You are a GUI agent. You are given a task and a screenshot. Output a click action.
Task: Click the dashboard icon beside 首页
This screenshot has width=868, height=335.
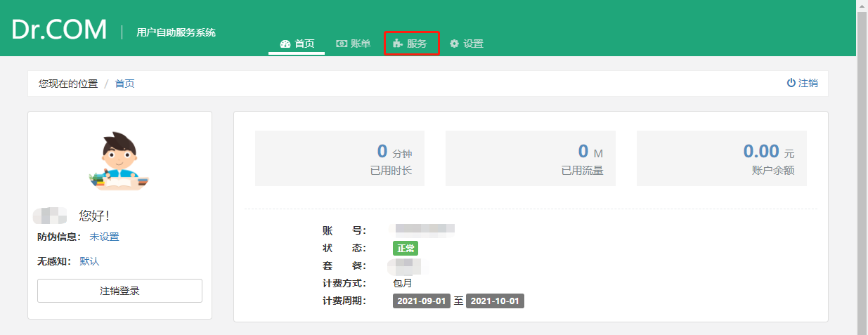285,44
